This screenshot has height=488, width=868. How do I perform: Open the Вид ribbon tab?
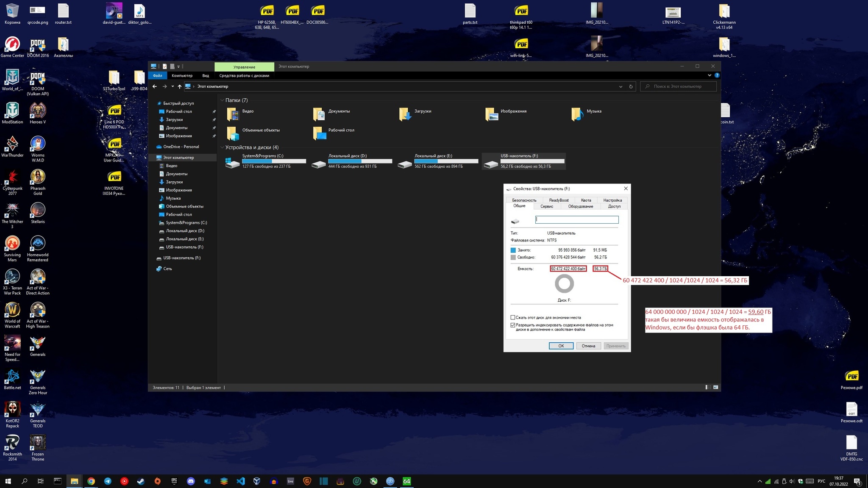[x=206, y=75]
